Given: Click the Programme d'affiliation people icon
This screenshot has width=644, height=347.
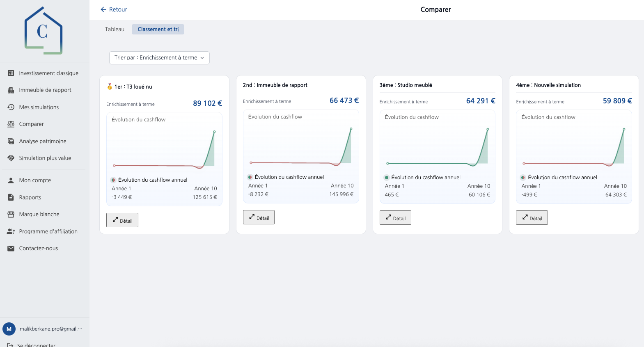Looking at the screenshot, I should pyautogui.click(x=11, y=231).
